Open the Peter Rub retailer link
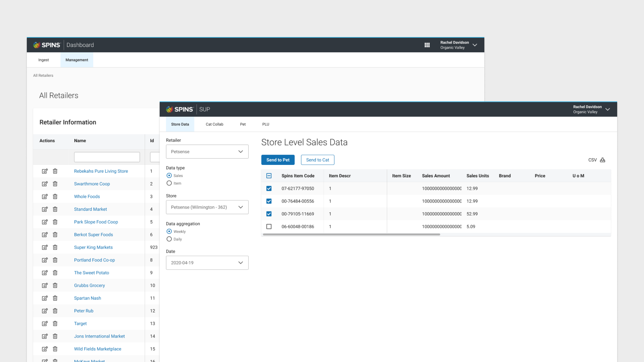The width and height of the screenshot is (644, 362). [84, 311]
